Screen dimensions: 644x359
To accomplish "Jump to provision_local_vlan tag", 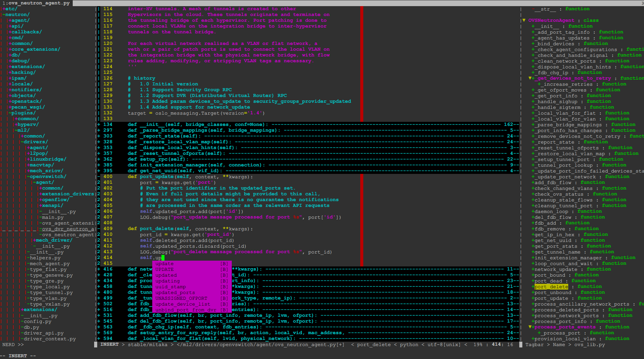I will 565,339.
